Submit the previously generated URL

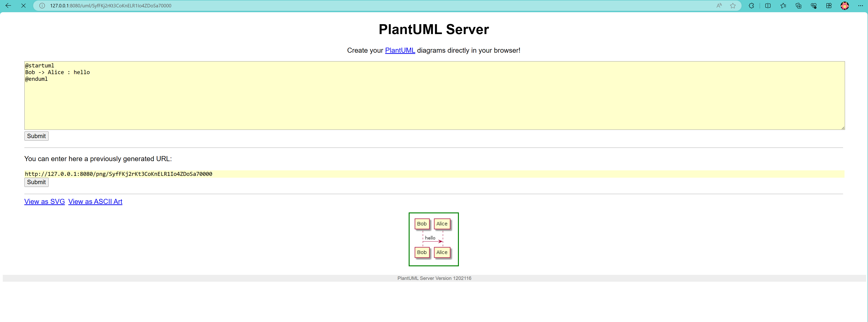[x=36, y=182]
